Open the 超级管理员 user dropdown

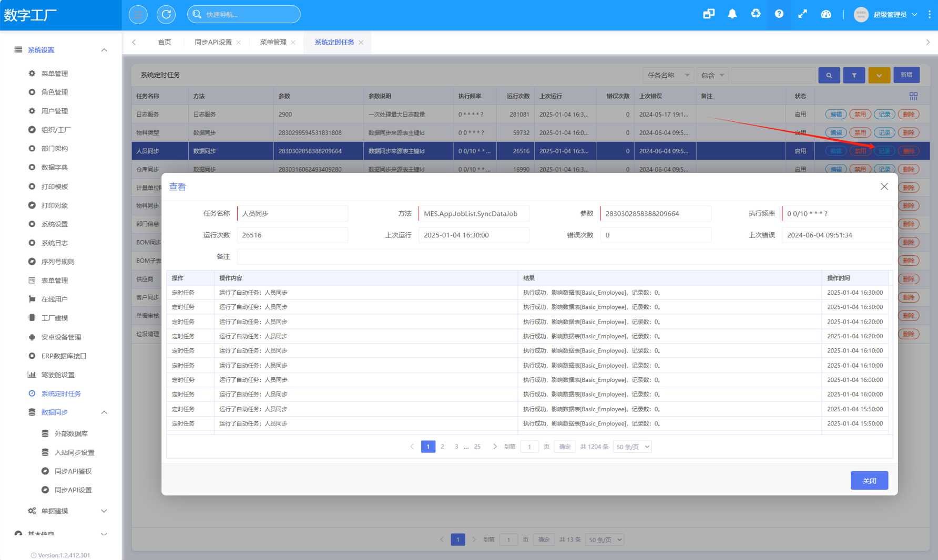[x=890, y=15]
